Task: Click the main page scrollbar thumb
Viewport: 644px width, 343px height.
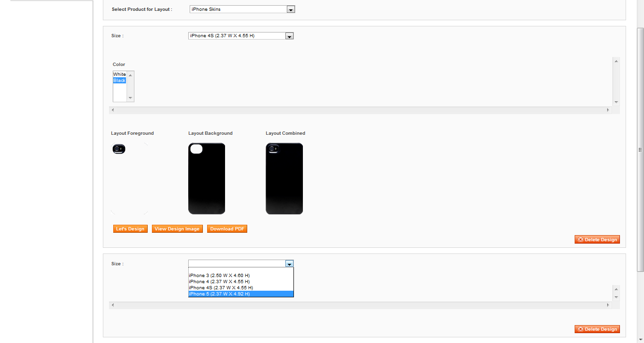Action: [x=640, y=149]
